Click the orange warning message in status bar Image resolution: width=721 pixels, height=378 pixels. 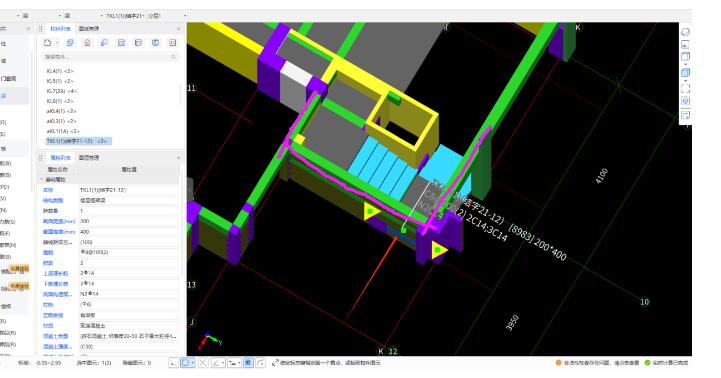597,363
